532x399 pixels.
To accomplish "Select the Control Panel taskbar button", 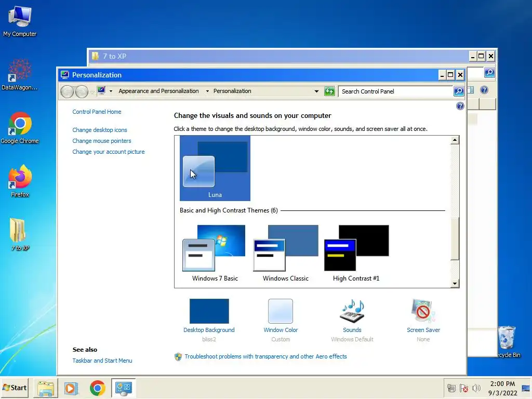I will tap(124, 388).
